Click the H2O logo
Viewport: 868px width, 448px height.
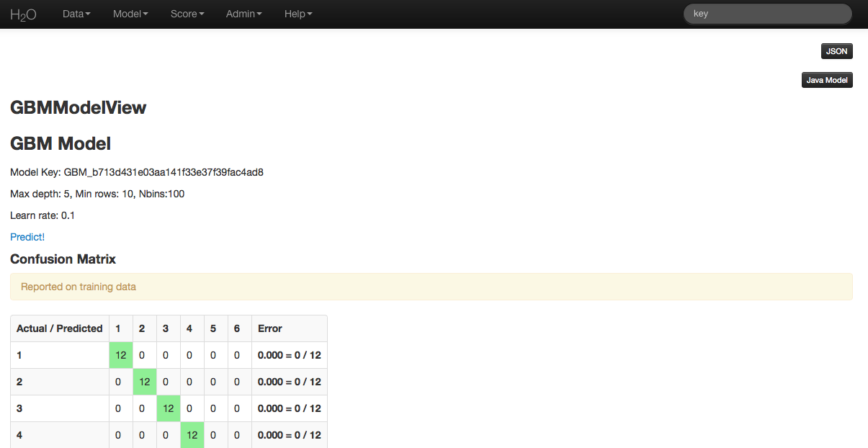click(x=23, y=14)
